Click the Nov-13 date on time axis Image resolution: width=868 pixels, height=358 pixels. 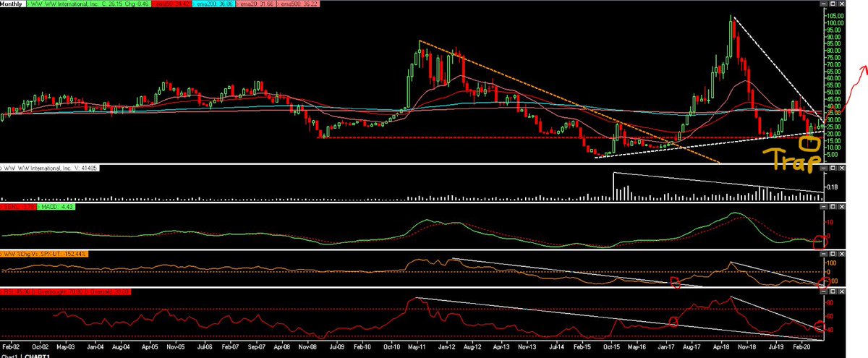click(527, 348)
